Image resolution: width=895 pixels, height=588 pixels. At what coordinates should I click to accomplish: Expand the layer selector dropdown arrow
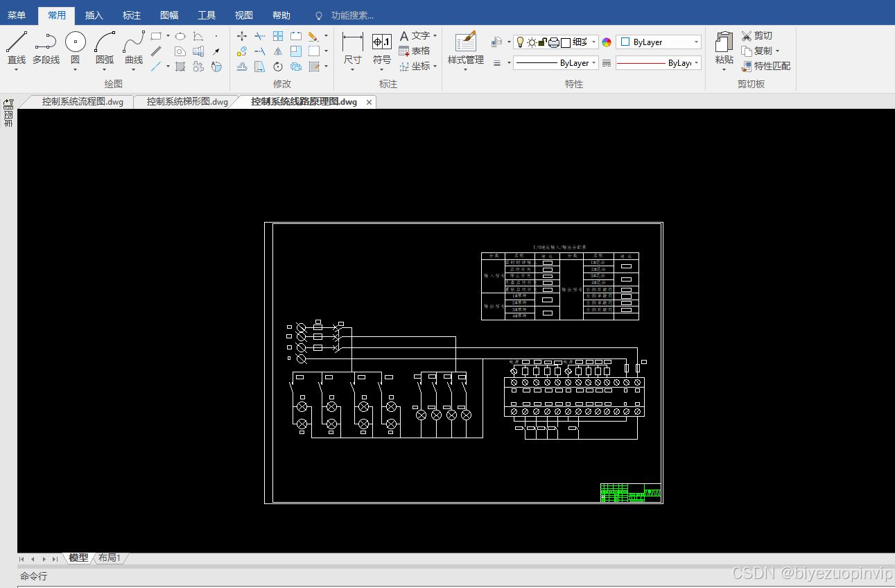pos(594,42)
